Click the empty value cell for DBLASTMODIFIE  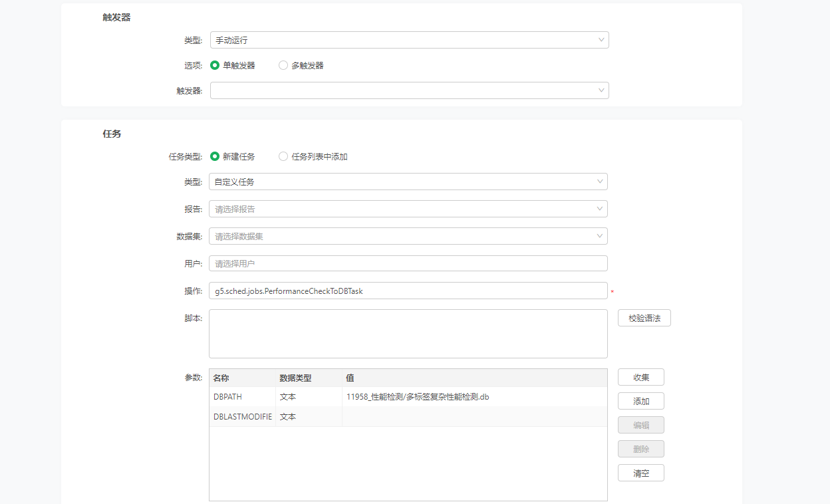click(475, 417)
